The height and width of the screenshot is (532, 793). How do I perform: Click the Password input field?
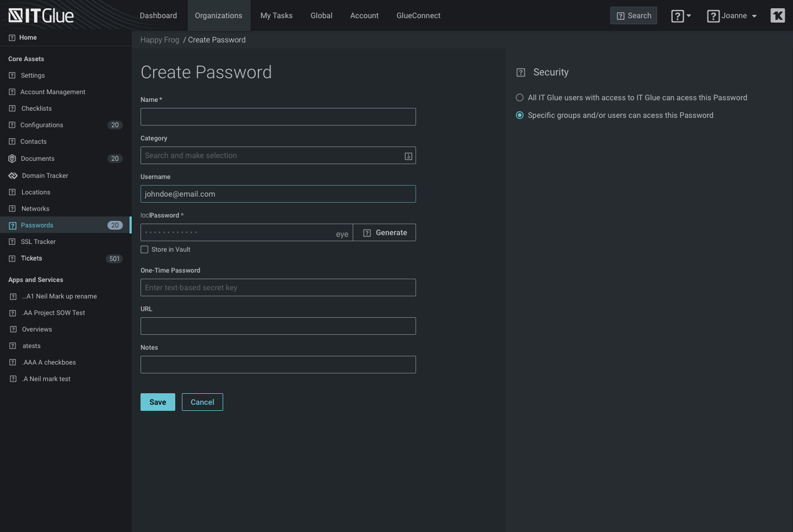point(247,232)
